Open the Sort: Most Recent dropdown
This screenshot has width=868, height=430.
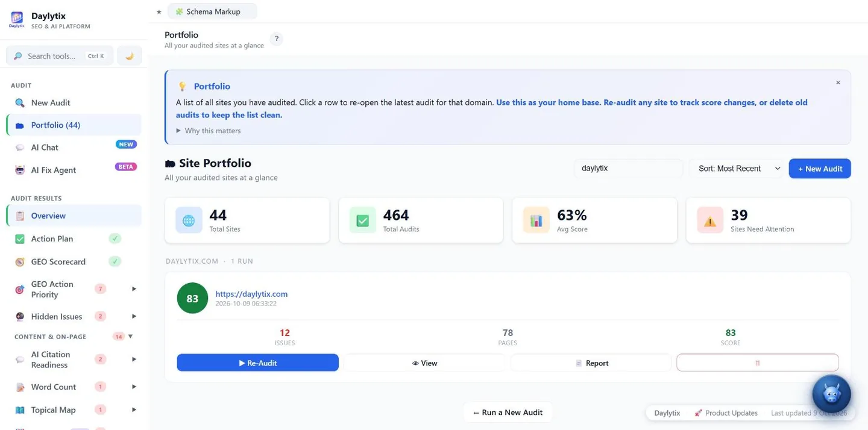point(737,169)
